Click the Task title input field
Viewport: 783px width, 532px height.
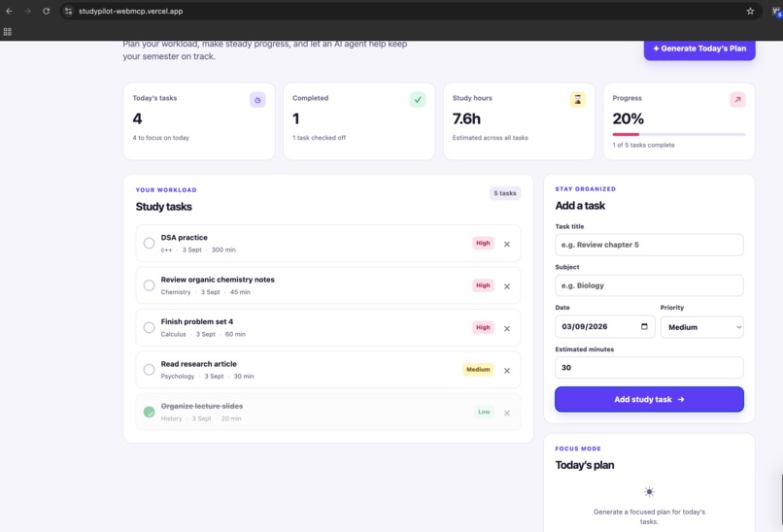pyautogui.click(x=649, y=245)
